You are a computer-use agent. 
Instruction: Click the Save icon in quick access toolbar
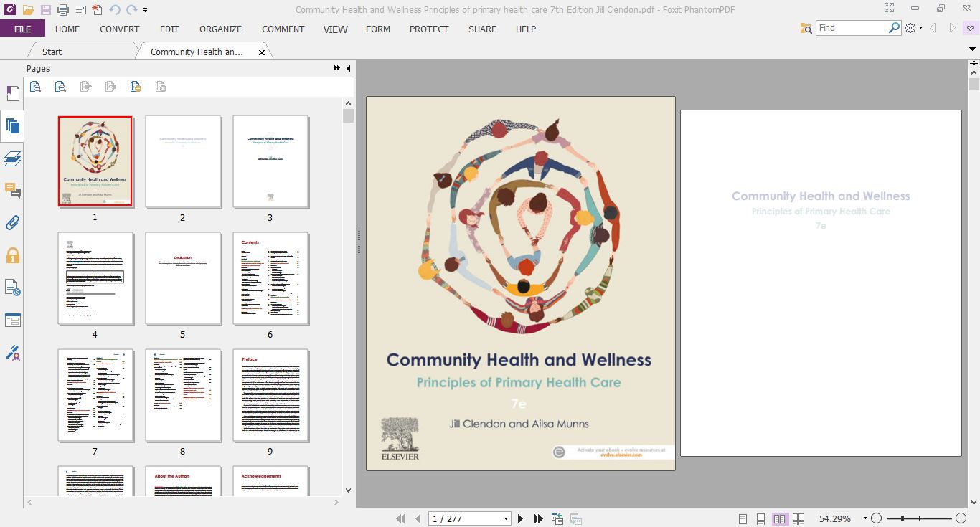(x=45, y=10)
